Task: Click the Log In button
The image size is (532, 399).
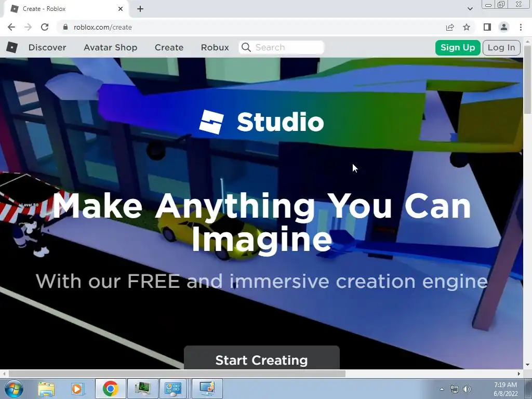Action: [501, 47]
